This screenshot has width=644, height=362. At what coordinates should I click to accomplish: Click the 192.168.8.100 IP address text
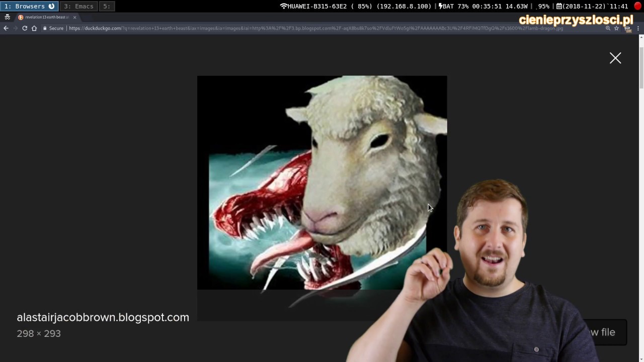404,6
